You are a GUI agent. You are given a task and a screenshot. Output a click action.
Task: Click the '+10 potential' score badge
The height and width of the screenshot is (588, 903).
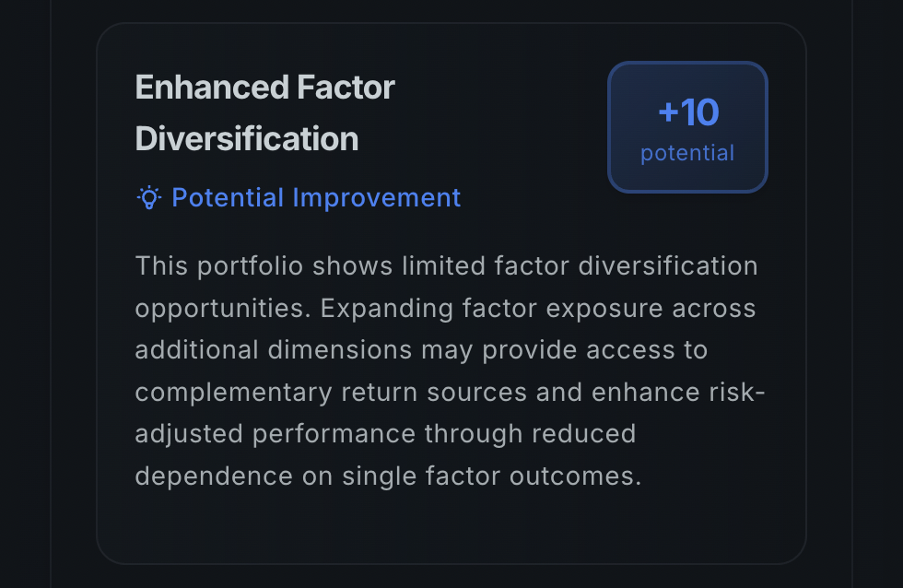click(687, 126)
